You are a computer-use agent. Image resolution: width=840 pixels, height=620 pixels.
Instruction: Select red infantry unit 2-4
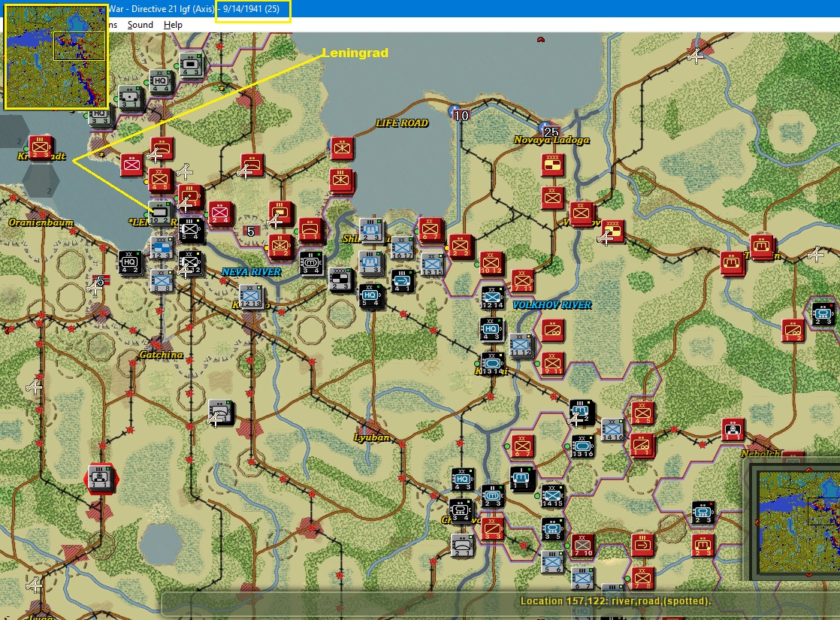pyautogui.click(x=219, y=213)
